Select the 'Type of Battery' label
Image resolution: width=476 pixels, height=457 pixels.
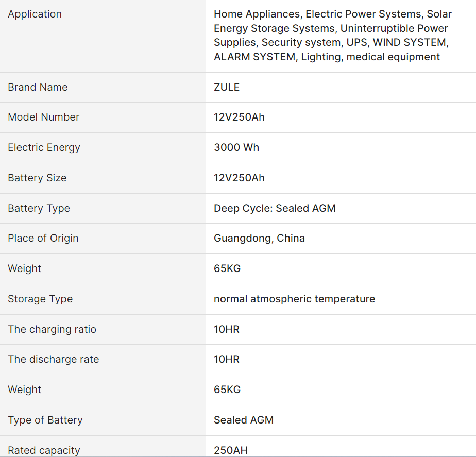[45, 420]
